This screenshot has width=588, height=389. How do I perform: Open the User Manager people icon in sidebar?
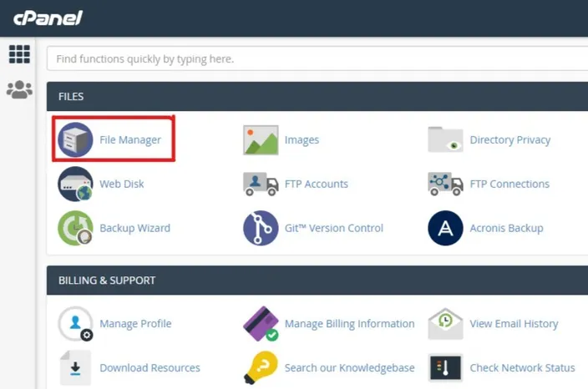pyautogui.click(x=19, y=89)
